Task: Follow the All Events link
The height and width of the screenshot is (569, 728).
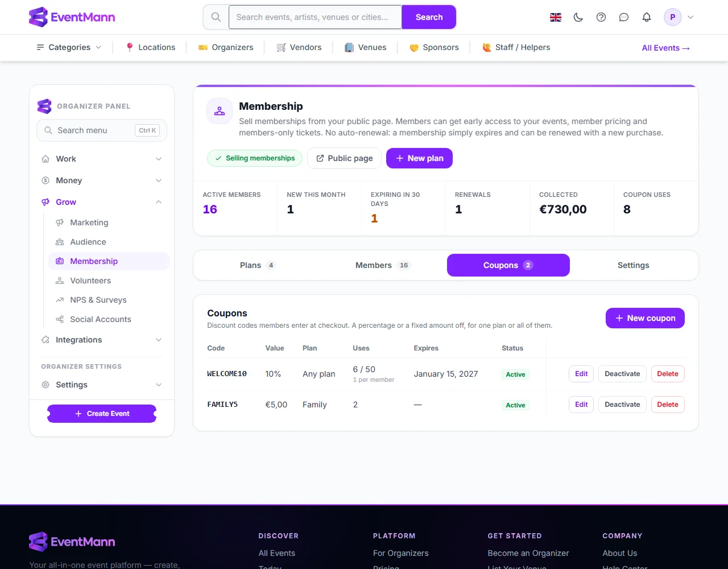Action: point(666,48)
